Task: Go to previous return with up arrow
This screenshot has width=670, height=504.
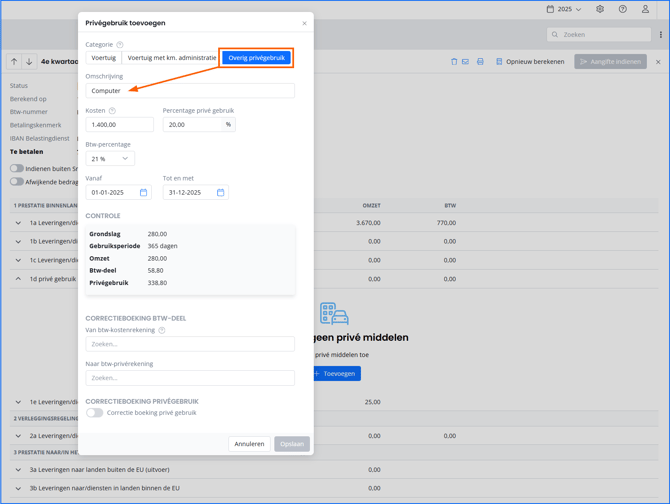Action: pyautogui.click(x=14, y=62)
